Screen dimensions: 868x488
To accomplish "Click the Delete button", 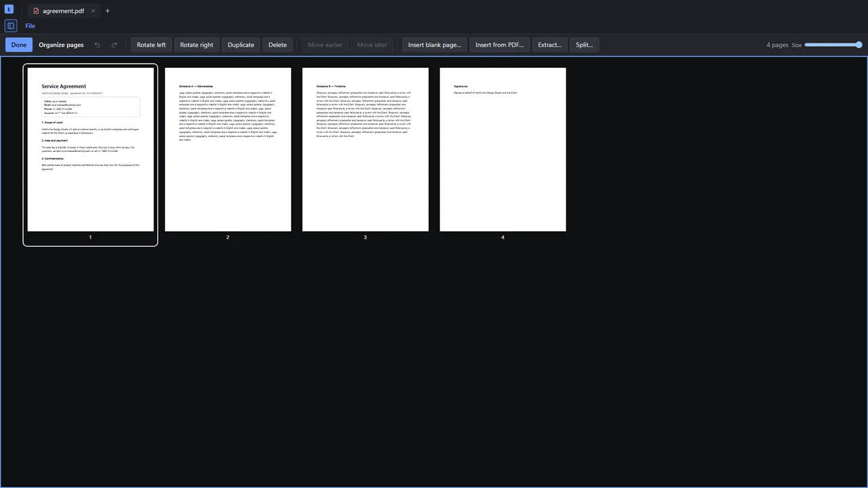I will (x=277, y=45).
